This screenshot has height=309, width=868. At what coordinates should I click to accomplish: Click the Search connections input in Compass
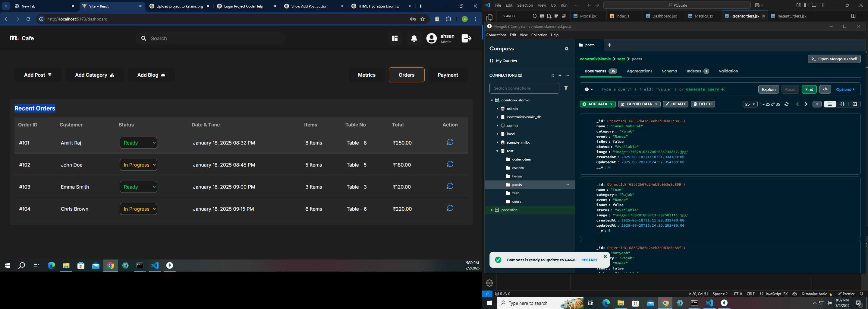click(524, 88)
